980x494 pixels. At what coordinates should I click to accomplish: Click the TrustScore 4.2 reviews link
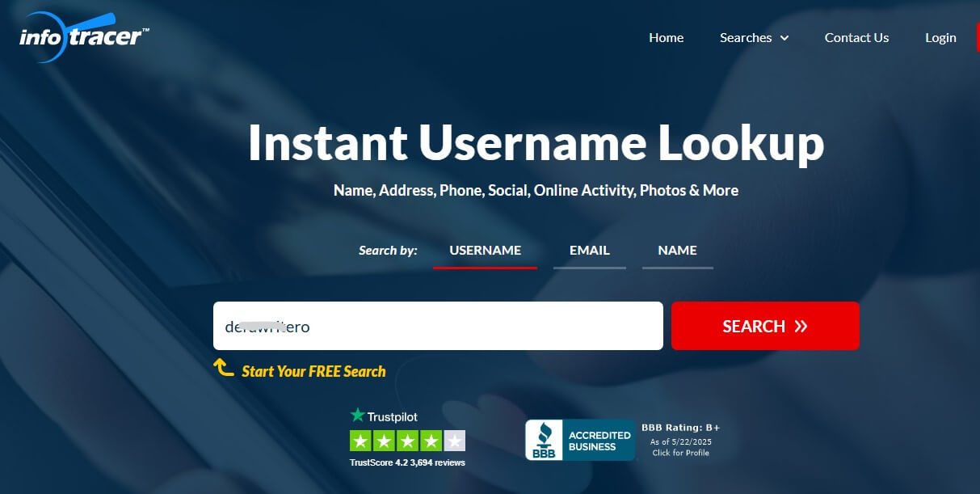pyautogui.click(x=407, y=462)
